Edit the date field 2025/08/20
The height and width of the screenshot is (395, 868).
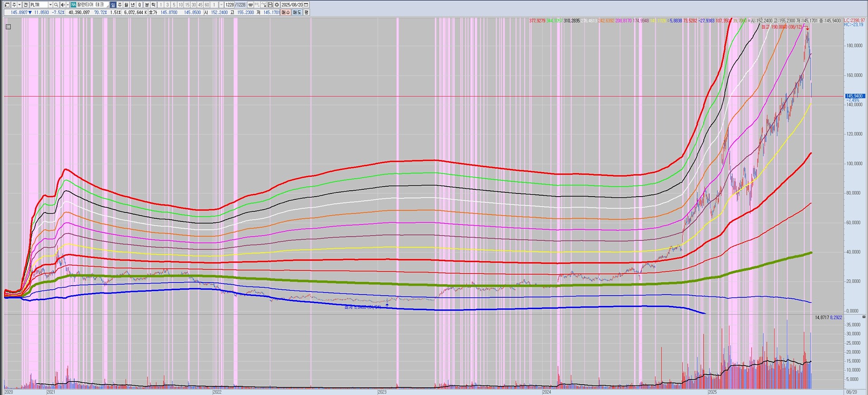(292, 5)
